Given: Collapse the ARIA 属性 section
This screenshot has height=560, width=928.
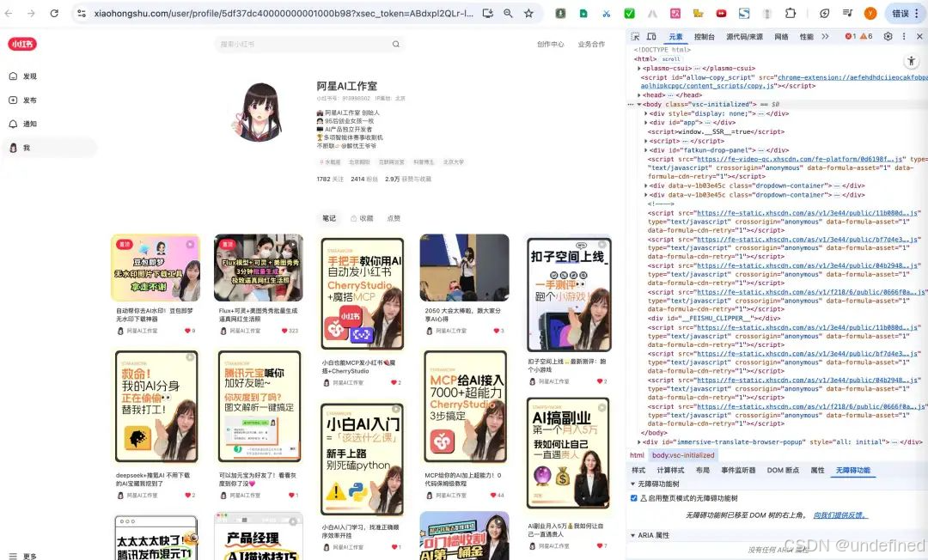Looking at the screenshot, I should (632, 535).
